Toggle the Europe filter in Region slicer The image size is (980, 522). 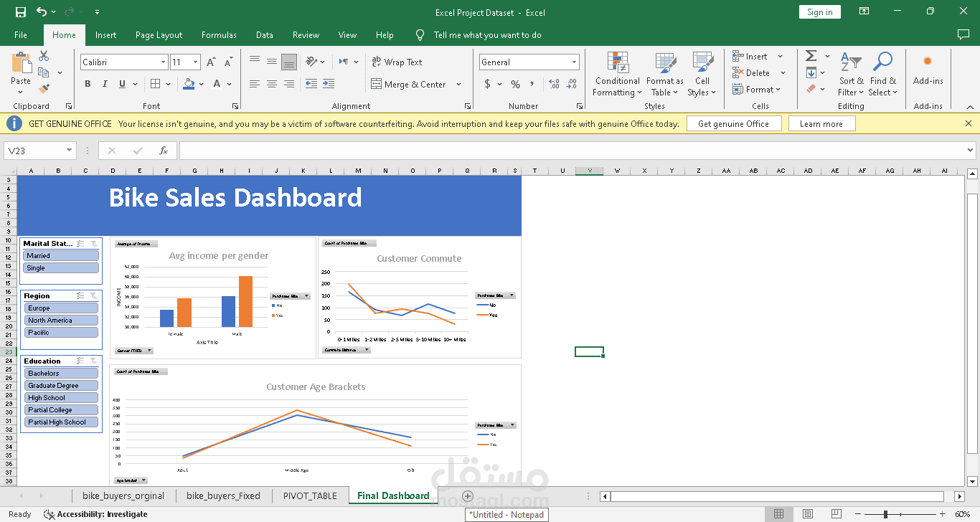tap(60, 307)
